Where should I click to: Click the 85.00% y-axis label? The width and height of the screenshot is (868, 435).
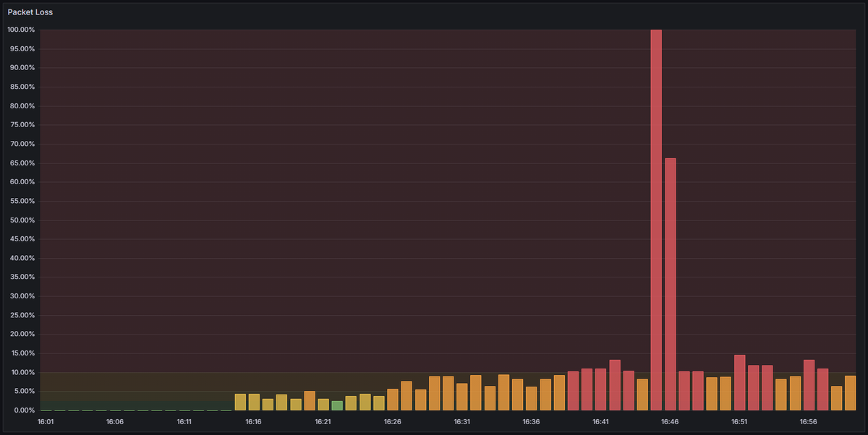click(x=22, y=87)
